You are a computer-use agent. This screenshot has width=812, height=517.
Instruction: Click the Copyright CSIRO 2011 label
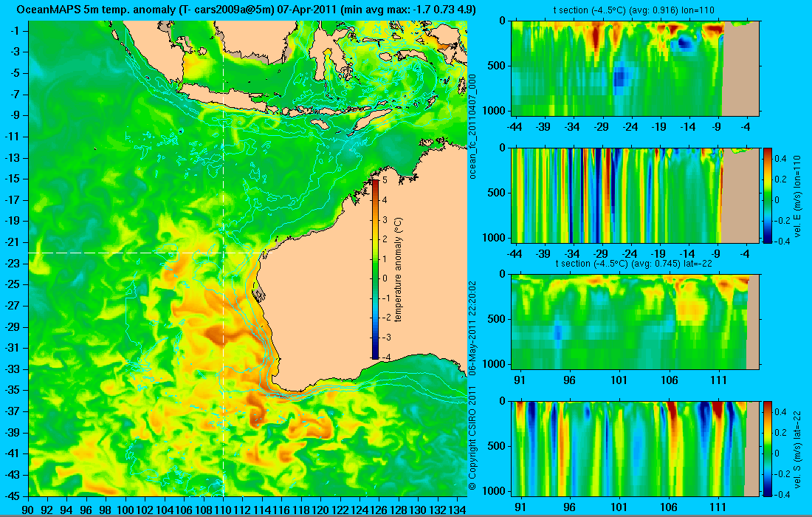pos(472,438)
